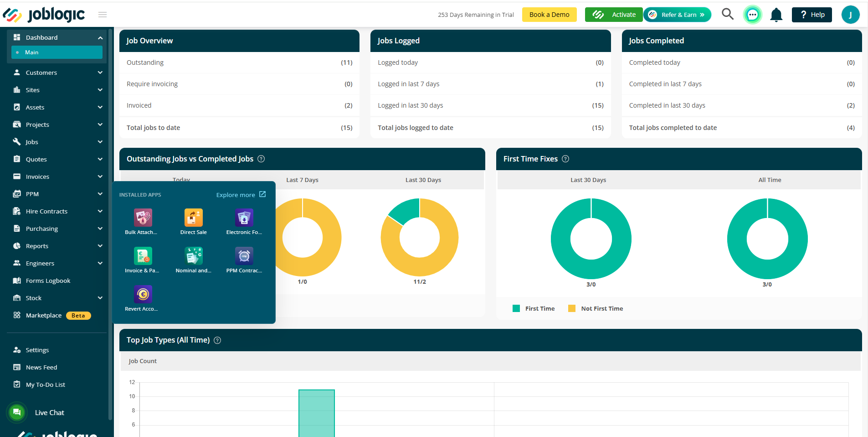
Task: Click the 253 Days Remaining in Trial text
Action: [x=476, y=15]
